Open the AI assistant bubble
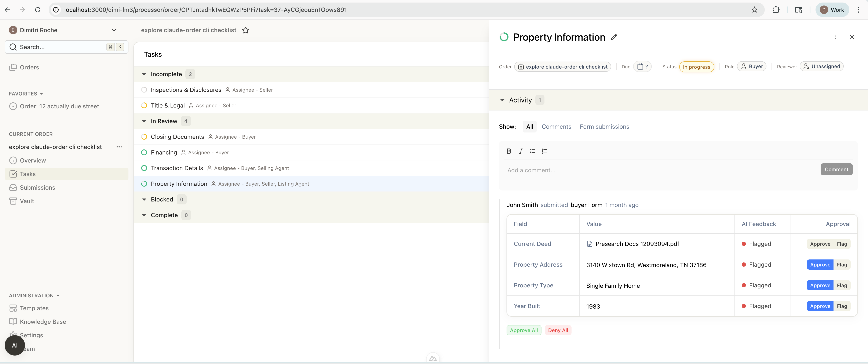Image resolution: width=868 pixels, height=364 pixels. click(15, 345)
